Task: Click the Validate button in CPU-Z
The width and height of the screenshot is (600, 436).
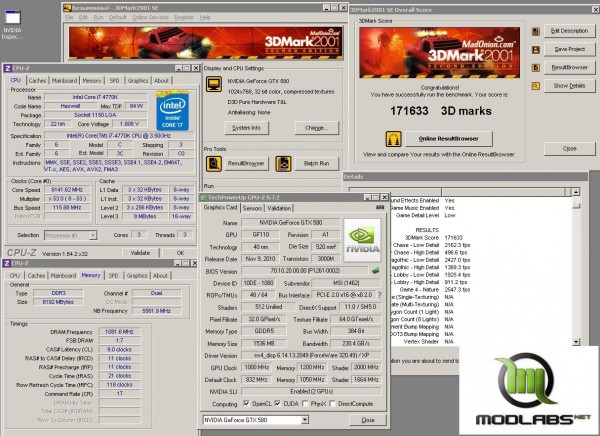Action: pyautogui.click(x=140, y=253)
